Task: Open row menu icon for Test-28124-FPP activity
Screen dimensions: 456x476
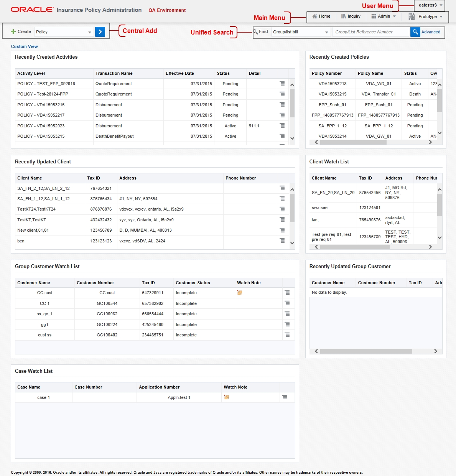Action: tap(282, 94)
